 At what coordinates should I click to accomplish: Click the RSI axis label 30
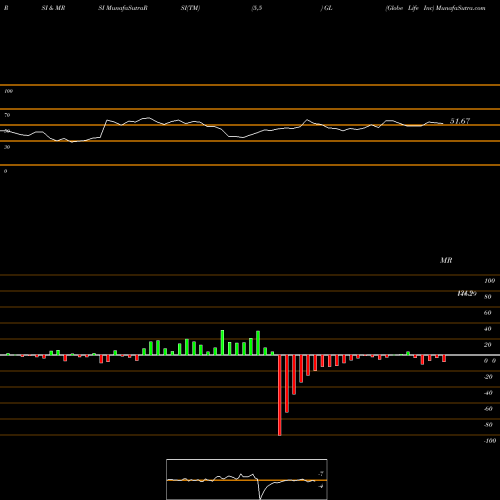pyautogui.click(x=7, y=147)
